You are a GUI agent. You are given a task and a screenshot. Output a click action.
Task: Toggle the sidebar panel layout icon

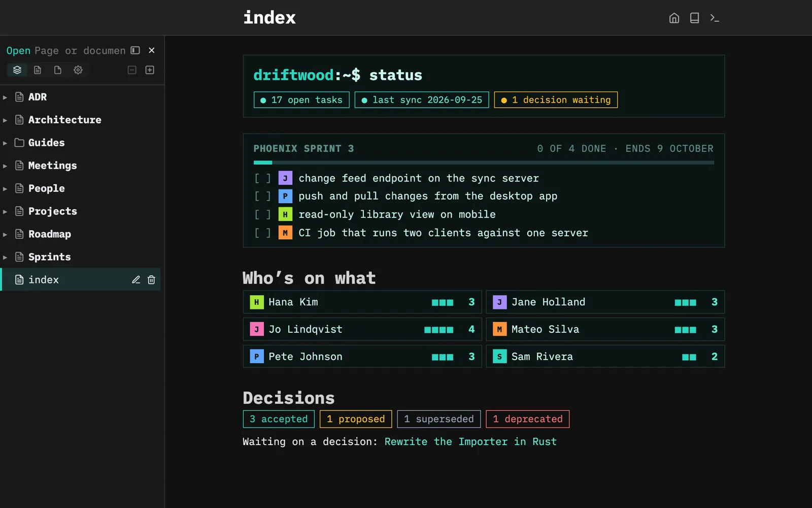135,50
